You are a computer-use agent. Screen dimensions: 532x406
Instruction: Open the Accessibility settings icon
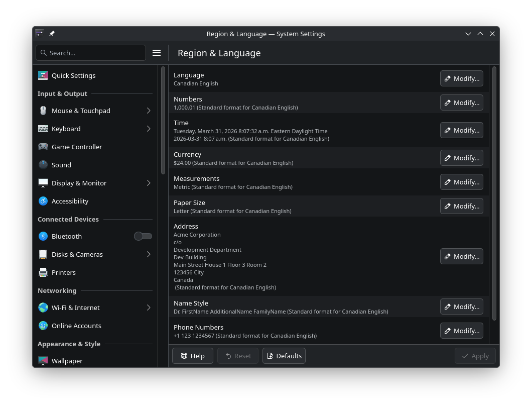pos(43,201)
